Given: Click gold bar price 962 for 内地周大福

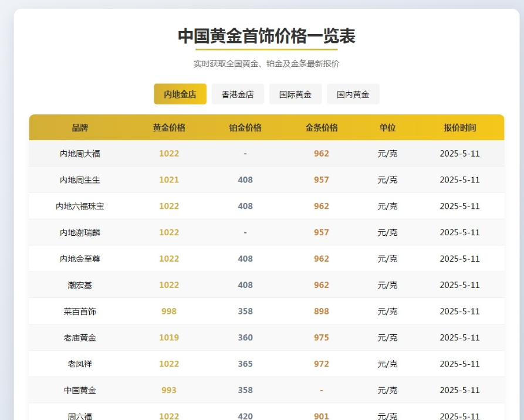Looking at the screenshot, I should pyautogui.click(x=322, y=154).
